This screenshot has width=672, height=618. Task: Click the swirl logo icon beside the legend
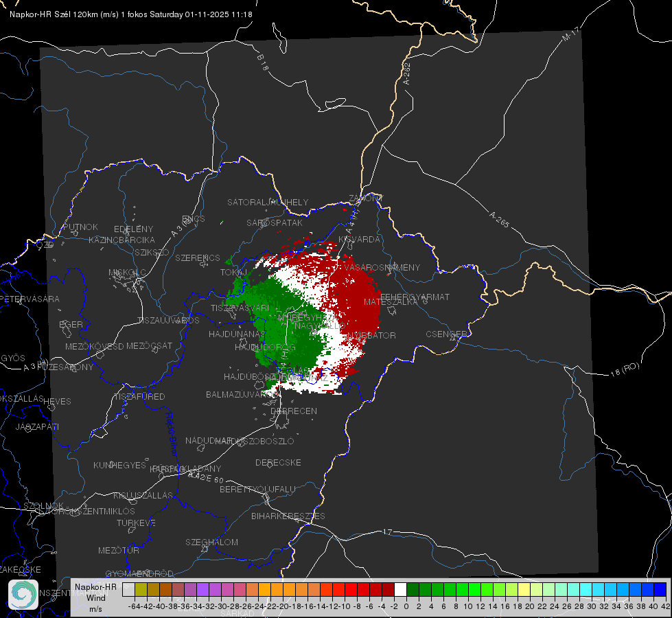[x=23, y=595]
